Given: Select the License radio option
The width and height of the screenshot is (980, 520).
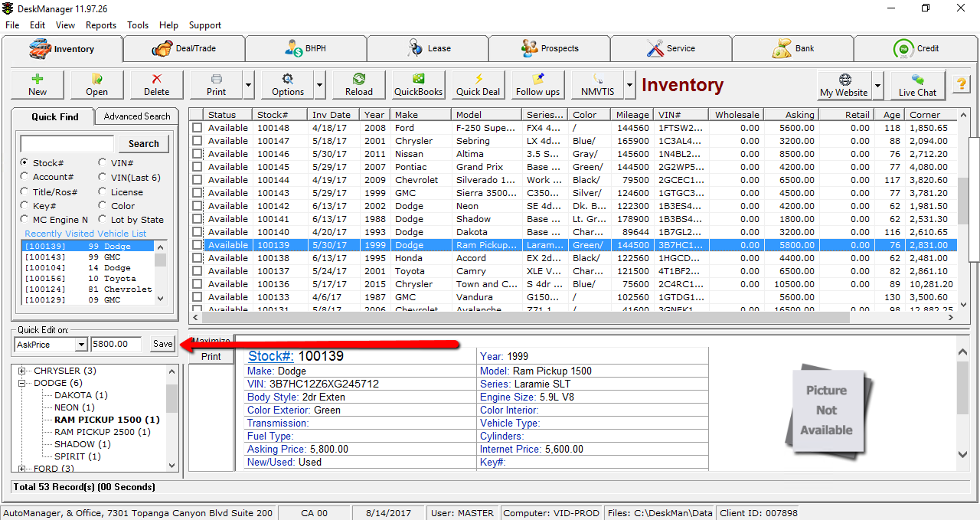Looking at the screenshot, I should 103,192.
